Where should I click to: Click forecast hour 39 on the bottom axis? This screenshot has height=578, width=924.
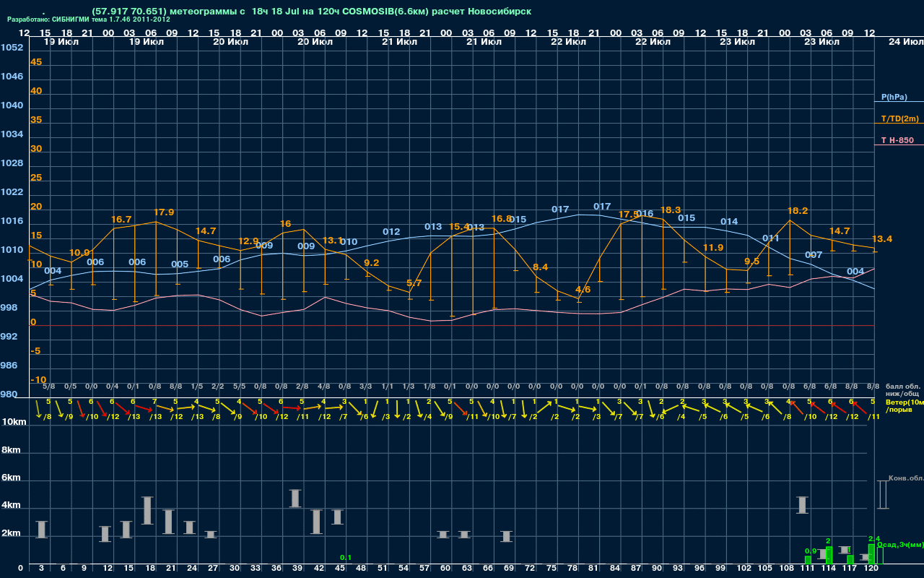coord(296,569)
